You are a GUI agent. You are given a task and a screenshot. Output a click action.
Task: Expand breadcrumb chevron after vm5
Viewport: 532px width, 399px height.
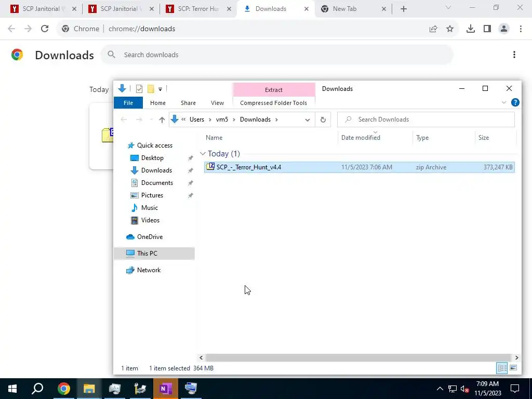click(234, 119)
